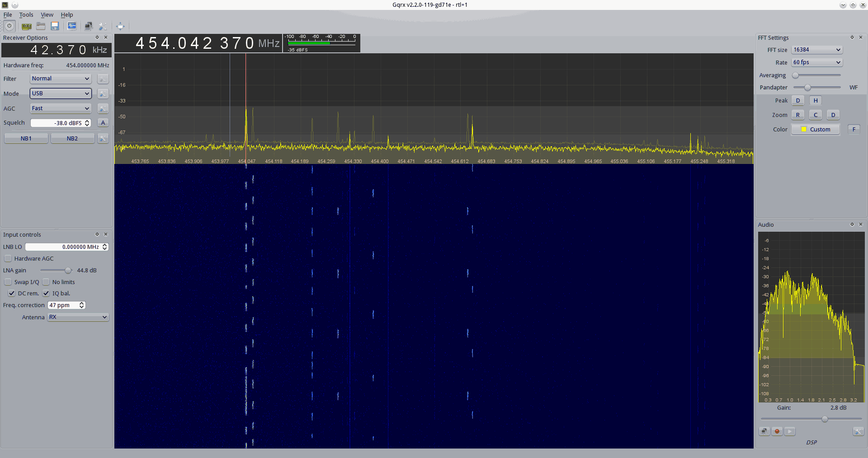
Task: Click the receiver offset display 42.370 kHz
Action: (57, 50)
